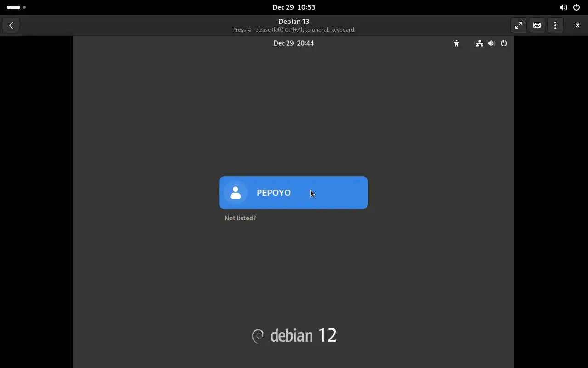The width and height of the screenshot is (588, 368).
Task: Open the guest power menu icon
Action: [x=504, y=43]
